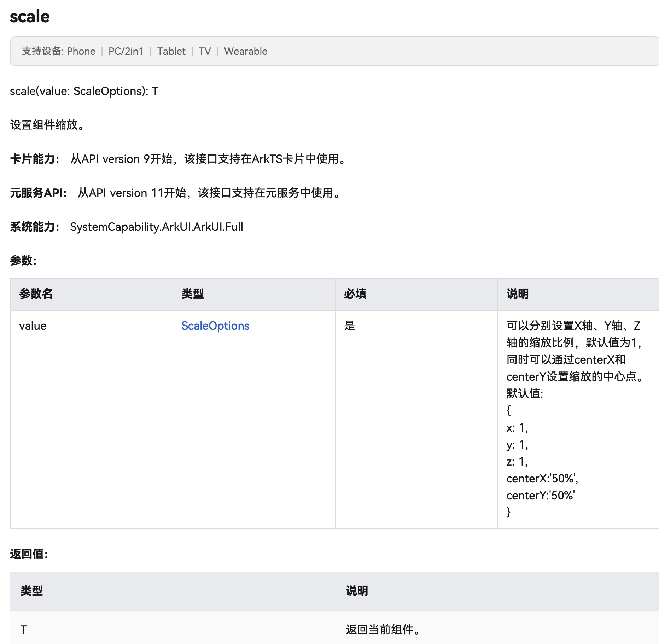Click the "scale" page heading
This screenshot has width=659, height=644.
[30, 17]
